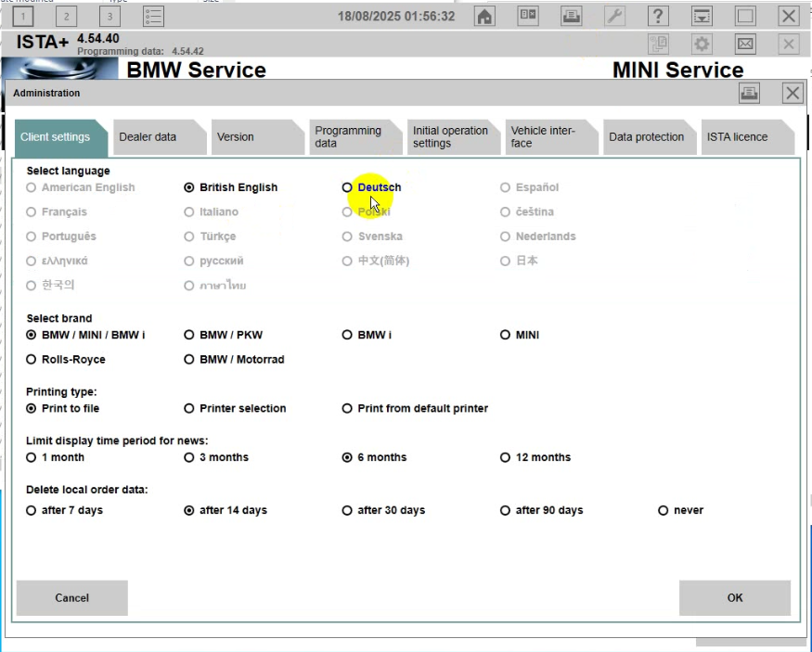
Task: Click the greyed X icon in ISTA header
Action: [789, 44]
